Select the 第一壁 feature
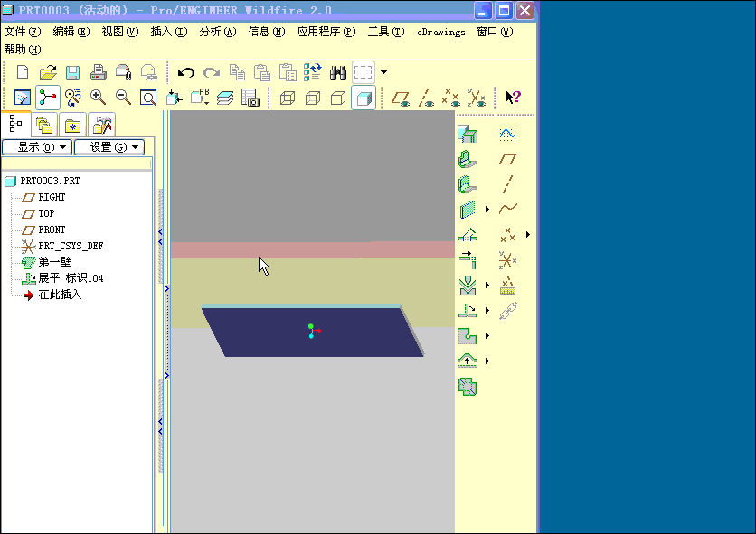 pyautogui.click(x=54, y=262)
